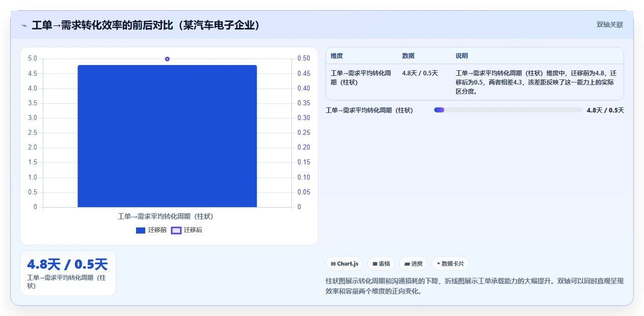Click the sparkle icon on 数据卡片 chip
This screenshot has height=316, width=644.
[x=438, y=264]
